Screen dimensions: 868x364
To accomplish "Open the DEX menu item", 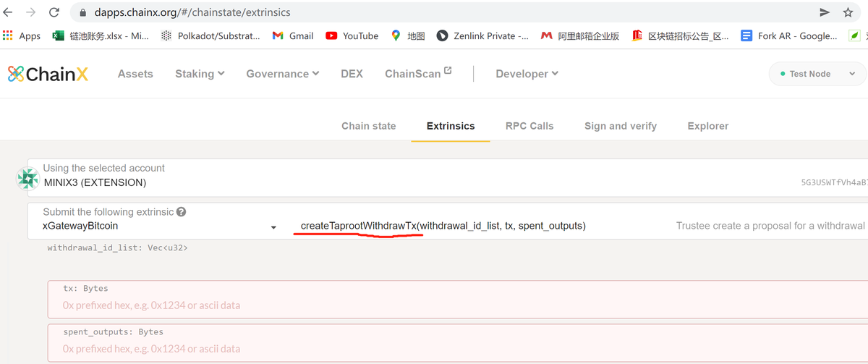I will (352, 73).
